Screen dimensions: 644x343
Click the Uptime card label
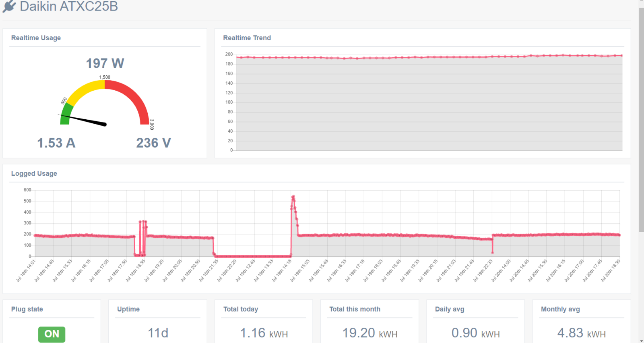pos(128,309)
